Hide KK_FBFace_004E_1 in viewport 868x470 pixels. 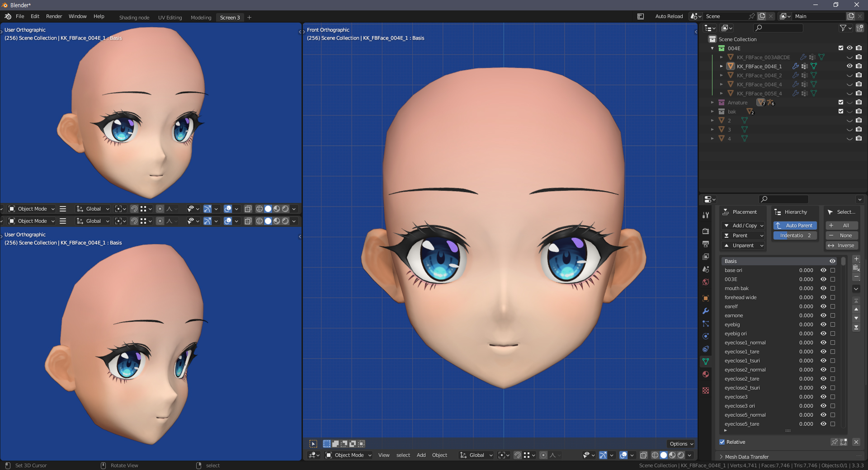pos(849,66)
